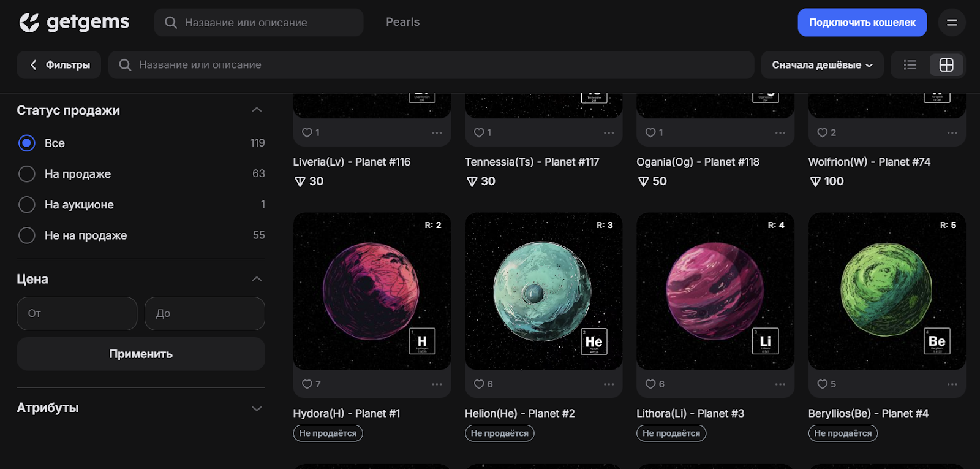This screenshot has height=469, width=980.
Task: Click the 30 TON price of Liveria(Lv)
Action: click(309, 181)
